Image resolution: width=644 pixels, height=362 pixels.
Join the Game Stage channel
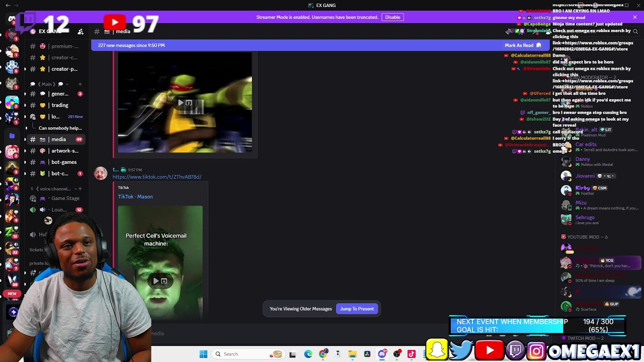pos(56,199)
